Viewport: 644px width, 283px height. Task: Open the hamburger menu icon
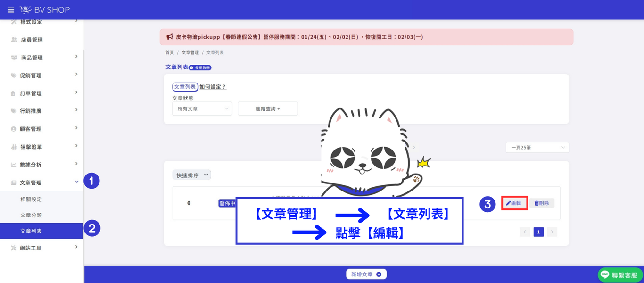point(11,10)
